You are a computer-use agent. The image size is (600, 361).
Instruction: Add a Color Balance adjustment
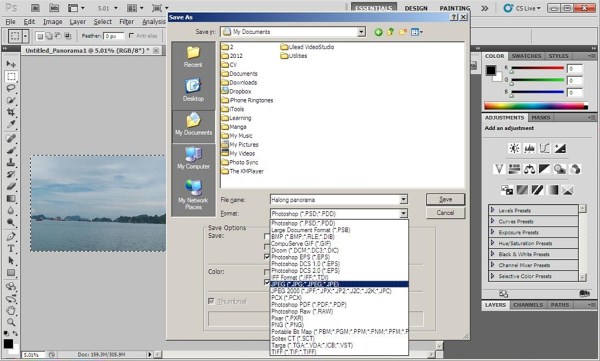pos(530,169)
